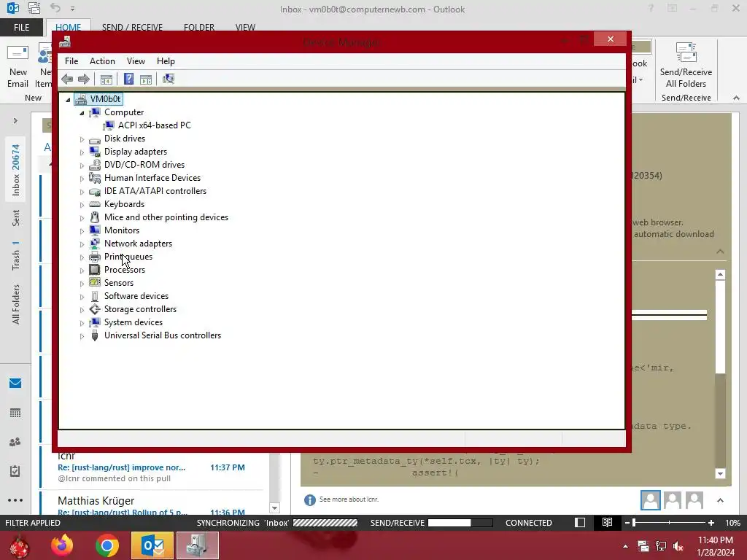Switch Outlook to Normal view status icon
The width and height of the screenshot is (747, 560).
click(580, 522)
